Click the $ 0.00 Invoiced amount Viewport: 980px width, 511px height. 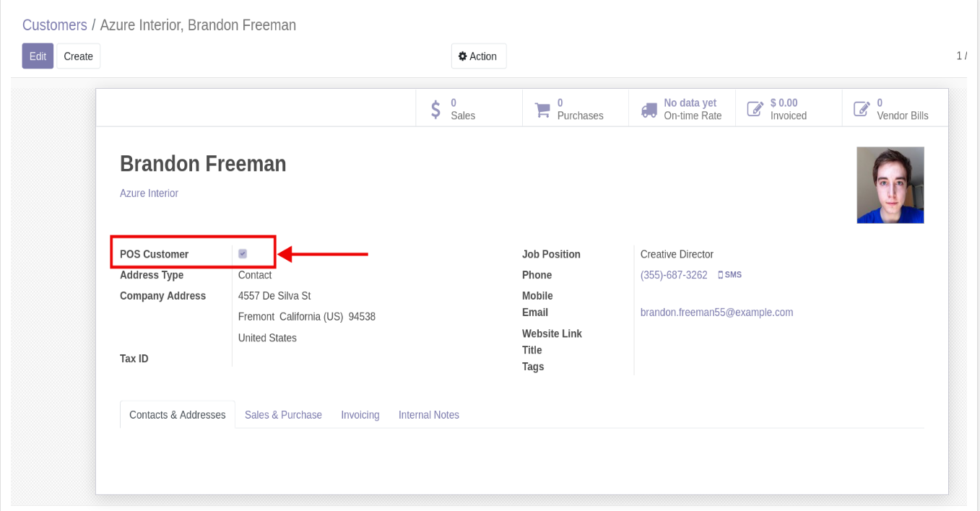tap(784, 103)
